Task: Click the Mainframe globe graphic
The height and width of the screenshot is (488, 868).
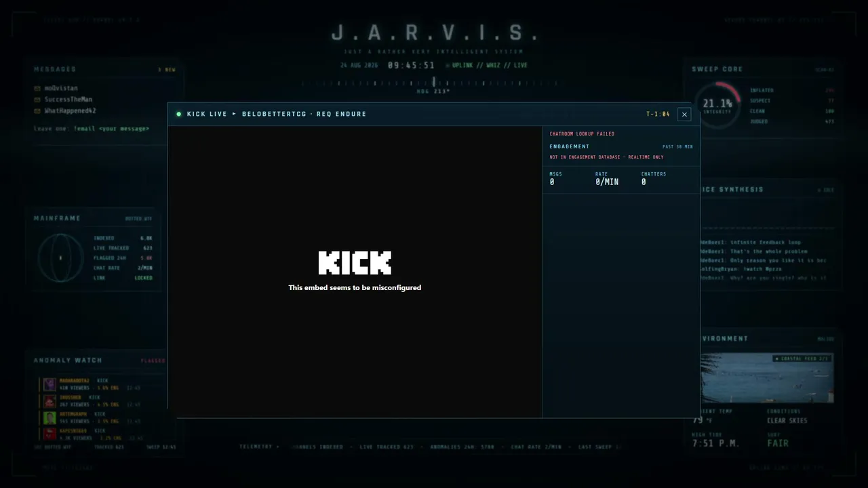Action: pyautogui.click(x=60, y=258)
